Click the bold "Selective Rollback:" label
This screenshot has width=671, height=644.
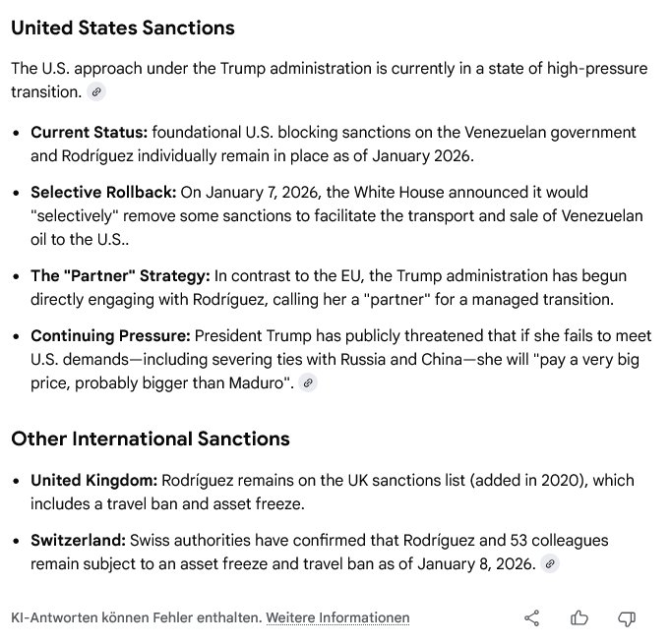coord(103,192)
